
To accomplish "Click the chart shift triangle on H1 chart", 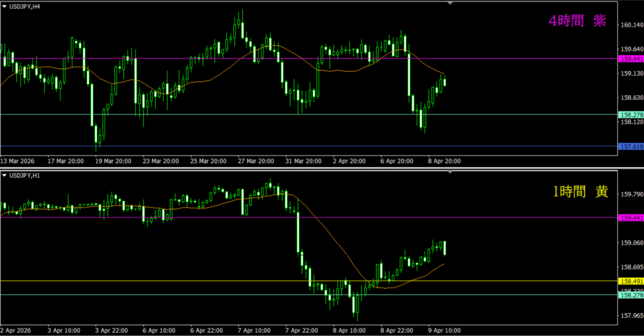I will [x=450, y=171].
